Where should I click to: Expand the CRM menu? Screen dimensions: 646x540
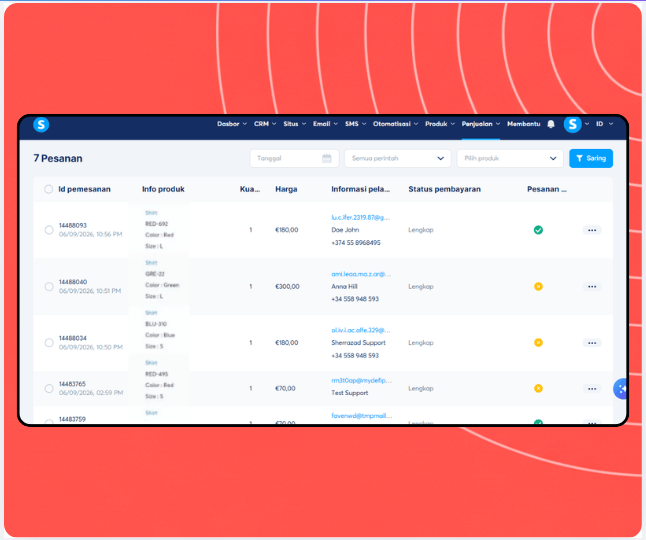(x=265, y=124)
